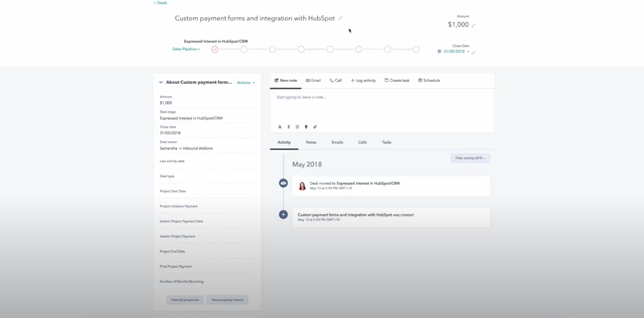Open the Create task tab
Image resolution: width=644 pixels, height=318 pixels.
397,81
